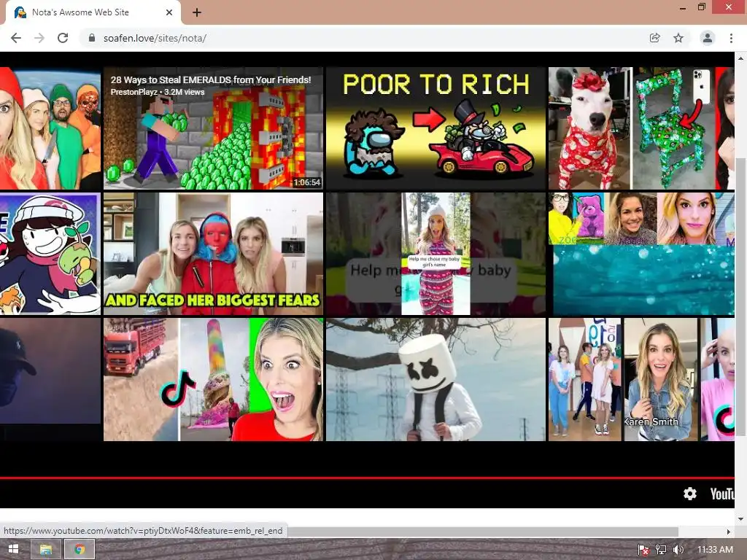
Task: Open Chrome's three-dot menu
Action: [x=731, y=38]
